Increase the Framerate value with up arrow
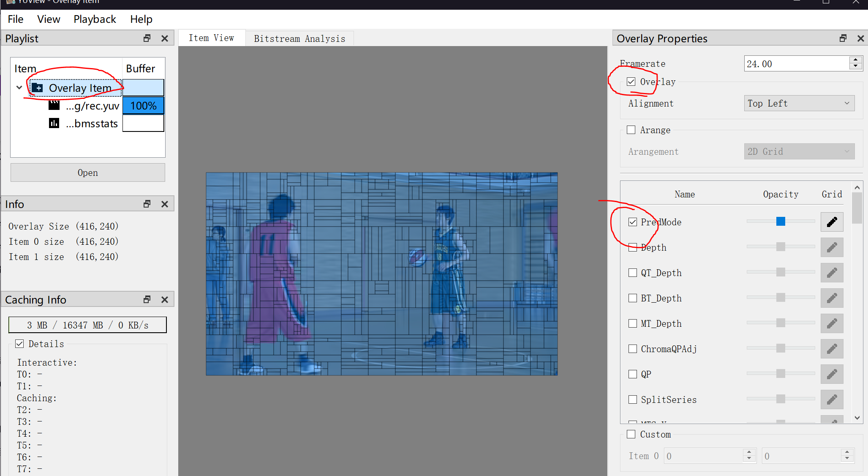 coord(855,60)
